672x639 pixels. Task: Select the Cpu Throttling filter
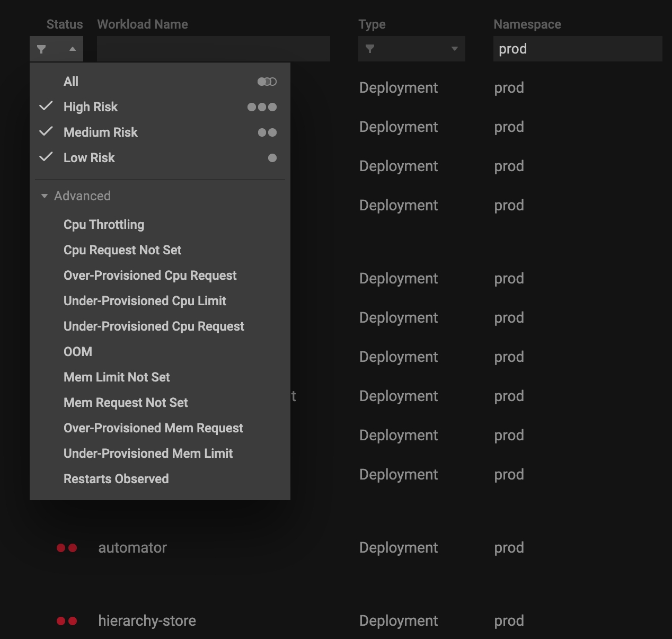[x=104, y=225]
